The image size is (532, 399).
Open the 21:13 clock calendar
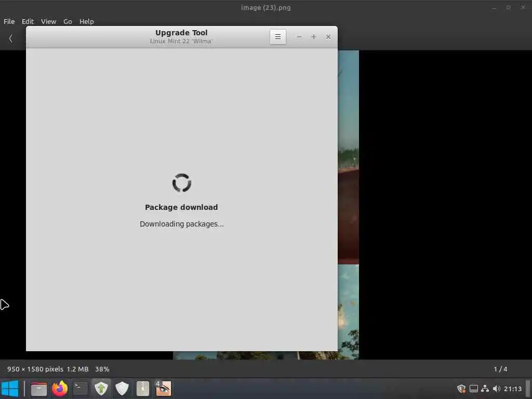(x=512, y=389)
